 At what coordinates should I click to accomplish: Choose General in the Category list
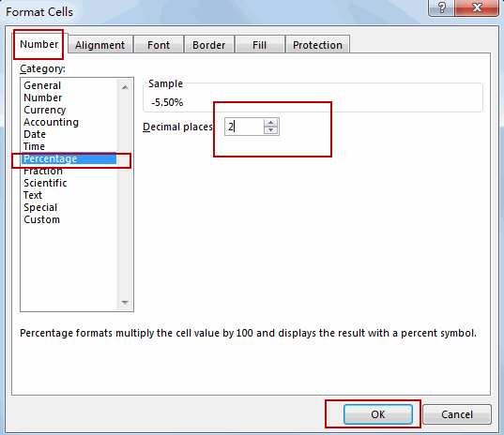[69, 85]
